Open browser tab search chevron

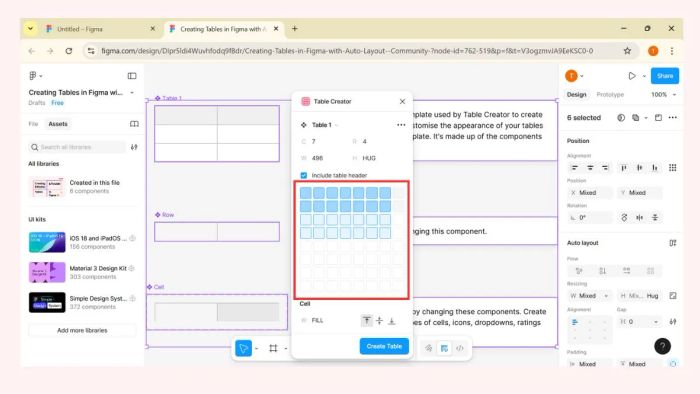point(30,29)
